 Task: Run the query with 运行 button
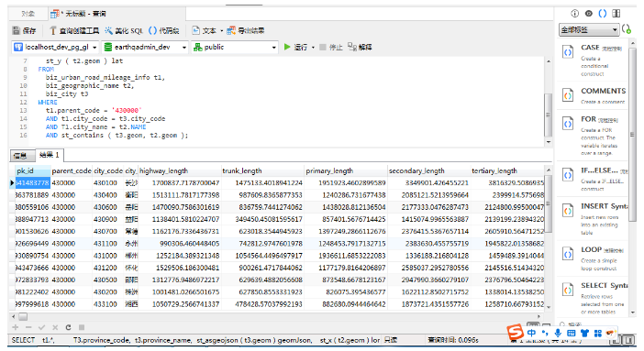(295, 48)
